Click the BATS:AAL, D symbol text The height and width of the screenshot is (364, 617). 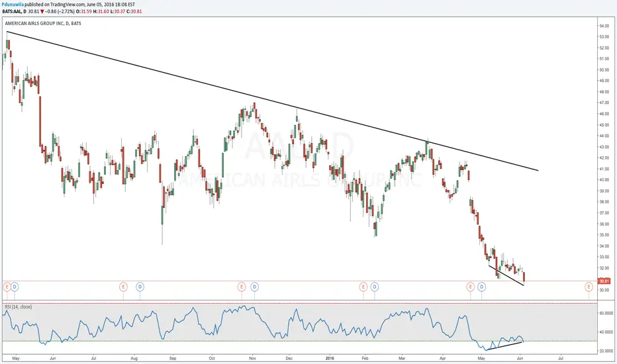point(14,11)
